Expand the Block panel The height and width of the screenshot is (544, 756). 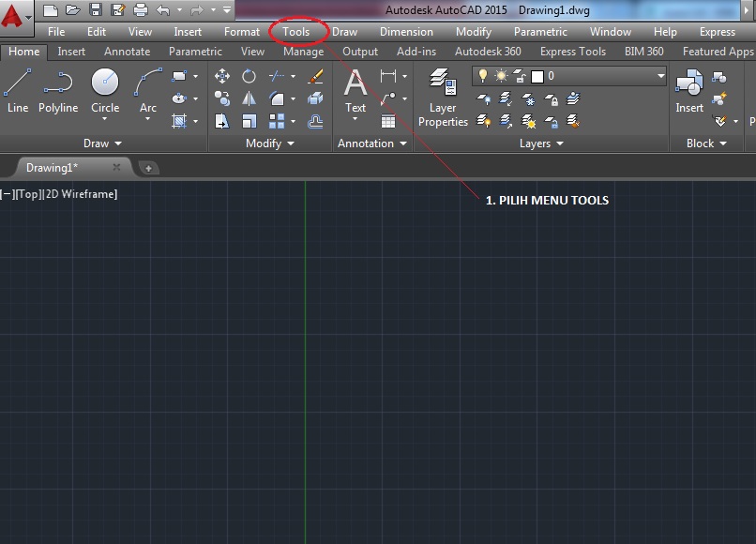pyautogui.click(x=707, y=144)
